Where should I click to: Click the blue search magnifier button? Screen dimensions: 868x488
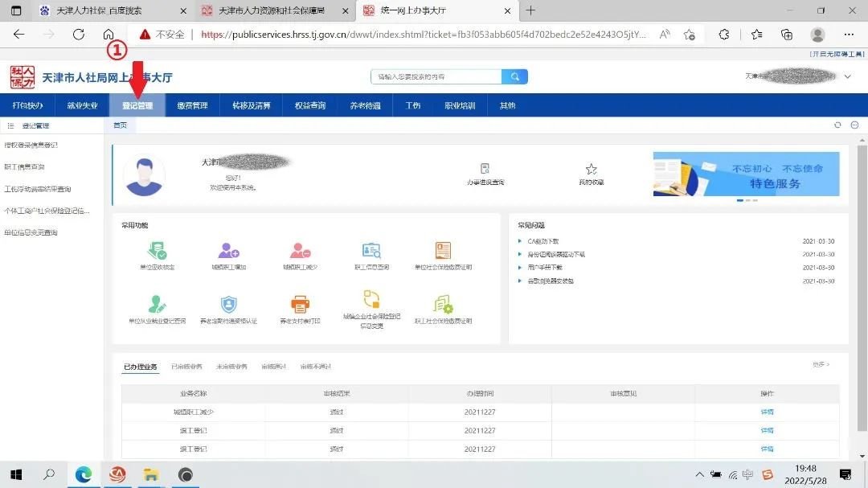tap(514, 76)
